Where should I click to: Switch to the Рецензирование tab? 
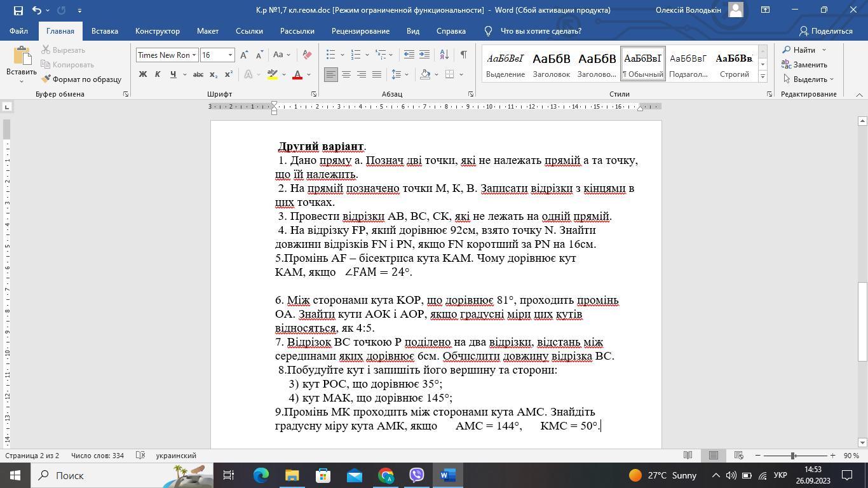[360, 30]
